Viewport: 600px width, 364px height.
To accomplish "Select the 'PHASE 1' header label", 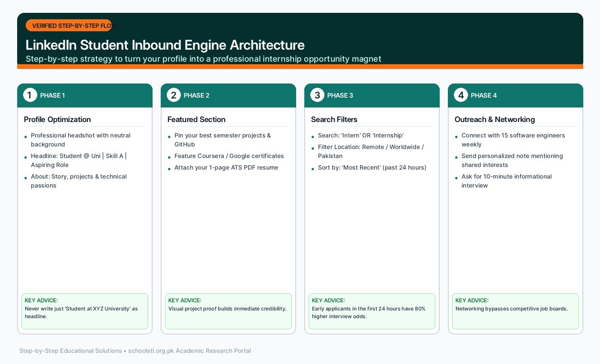I will pos(53,95).
